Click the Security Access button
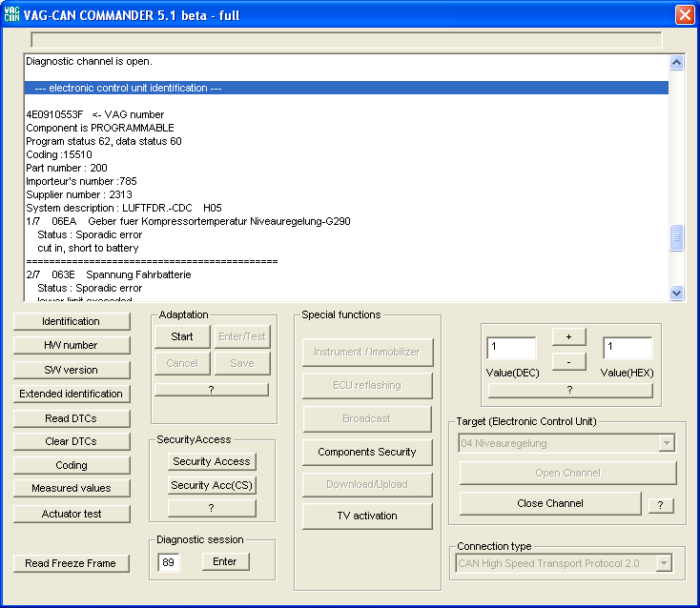The image size is (700, 608). [212, 461]
